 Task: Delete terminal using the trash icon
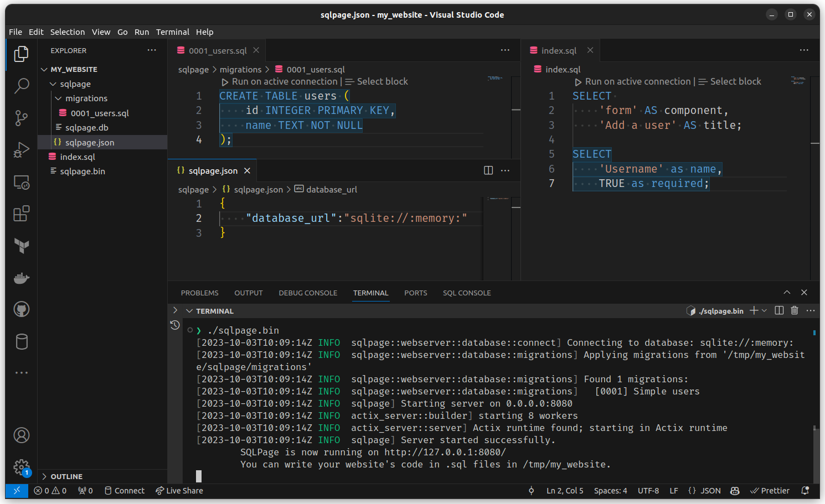795,311
